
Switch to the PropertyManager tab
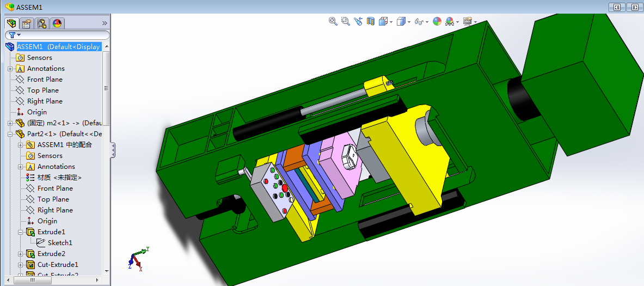[x=27, y=23]
